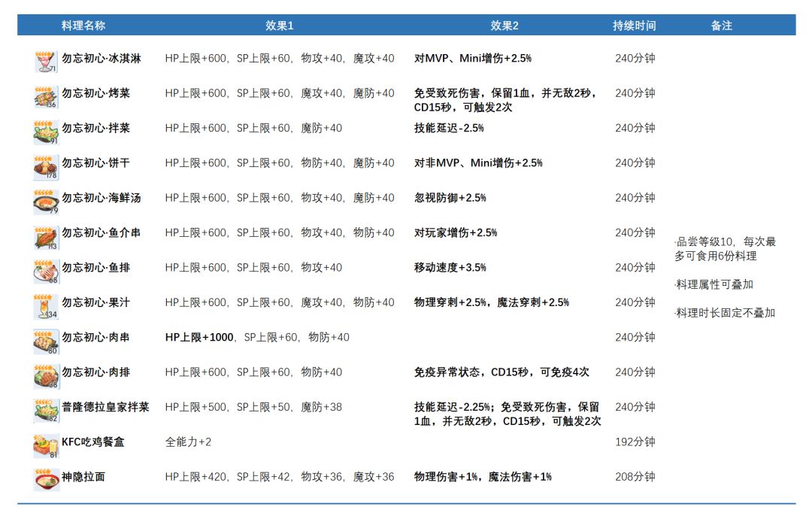Select the name 勿忘初心·果汁

(95, 302)
